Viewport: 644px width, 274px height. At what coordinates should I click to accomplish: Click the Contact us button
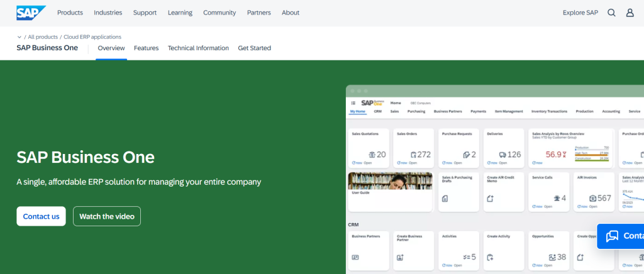(41, 216)
